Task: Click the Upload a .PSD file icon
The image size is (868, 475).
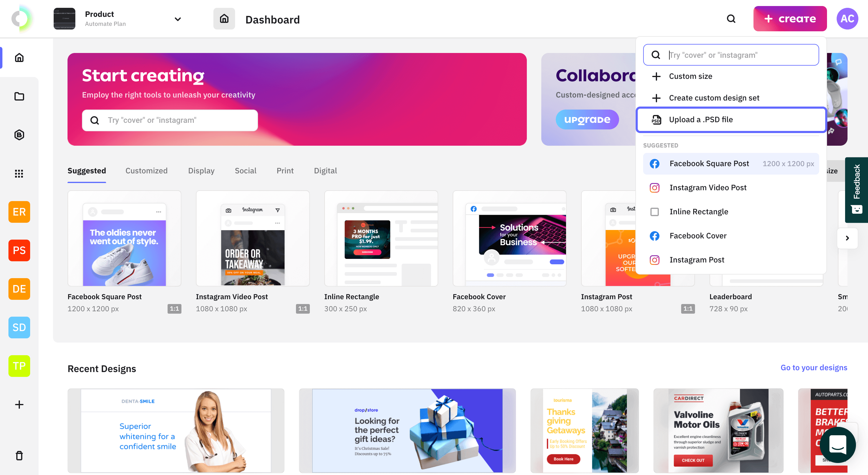Action: pyautogui.click(x=656, y=119)
